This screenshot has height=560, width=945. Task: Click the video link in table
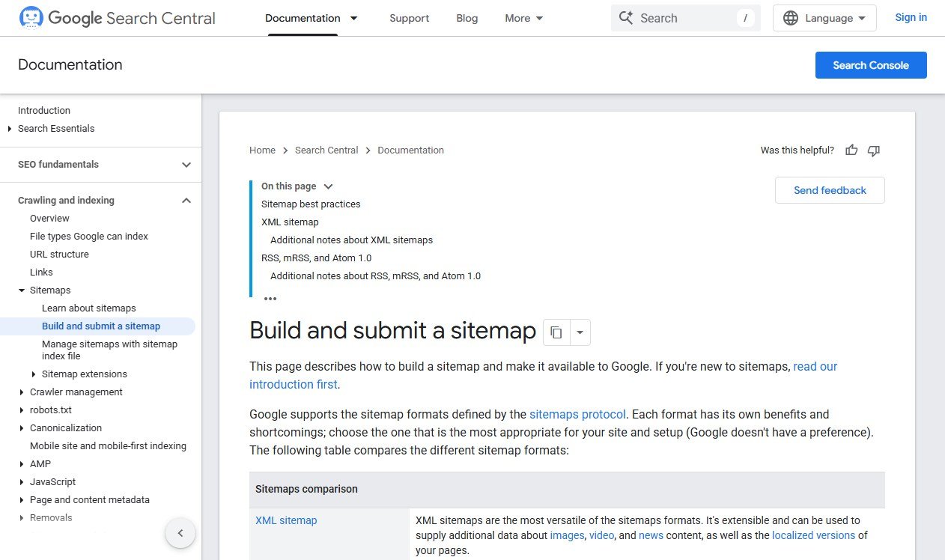pyautogui.click(x=601, y=535)
